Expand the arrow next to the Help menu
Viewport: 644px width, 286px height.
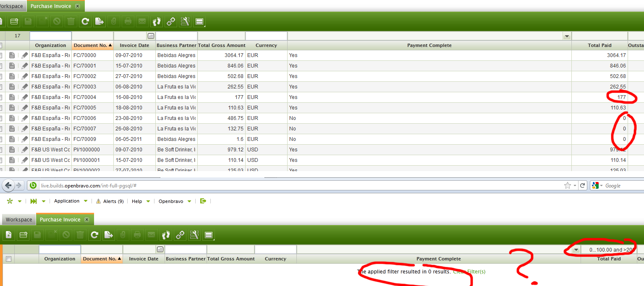point(148,201)
